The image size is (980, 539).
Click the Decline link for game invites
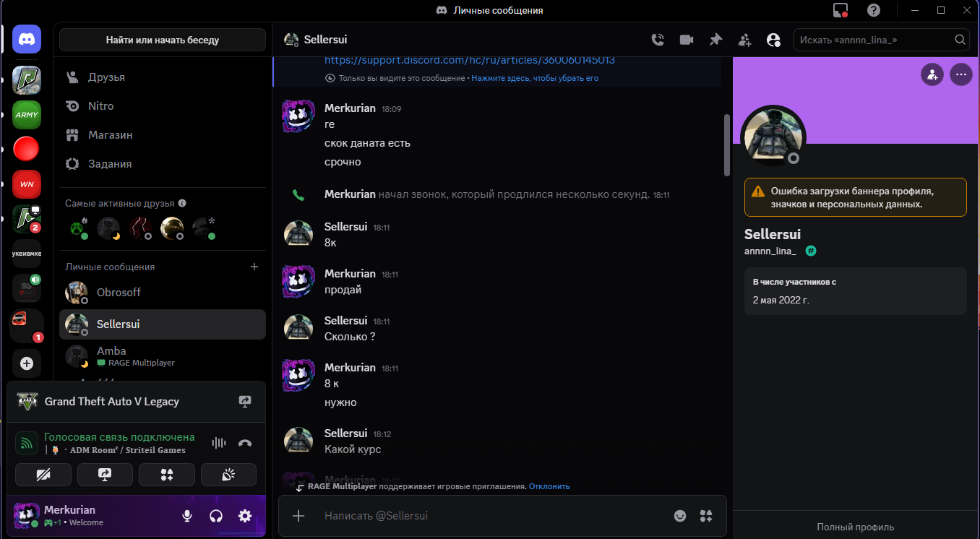click(x=549, y=486)
